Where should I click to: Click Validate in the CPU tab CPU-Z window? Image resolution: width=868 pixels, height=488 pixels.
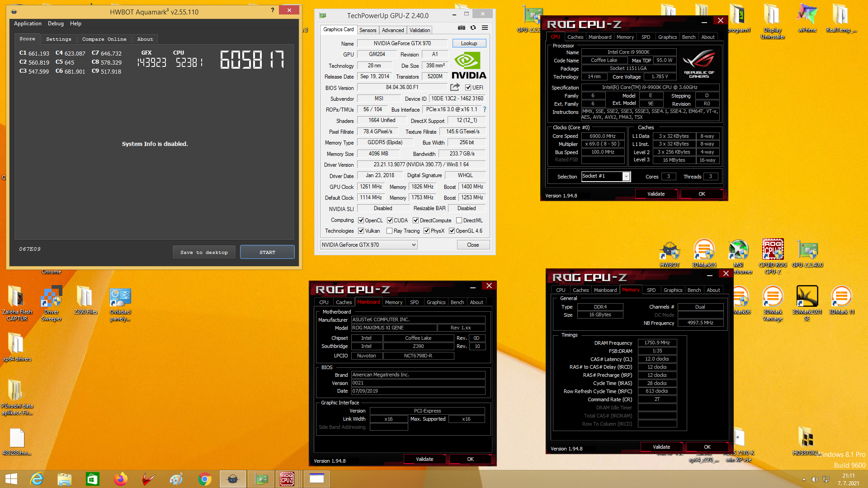click(656, 194)
